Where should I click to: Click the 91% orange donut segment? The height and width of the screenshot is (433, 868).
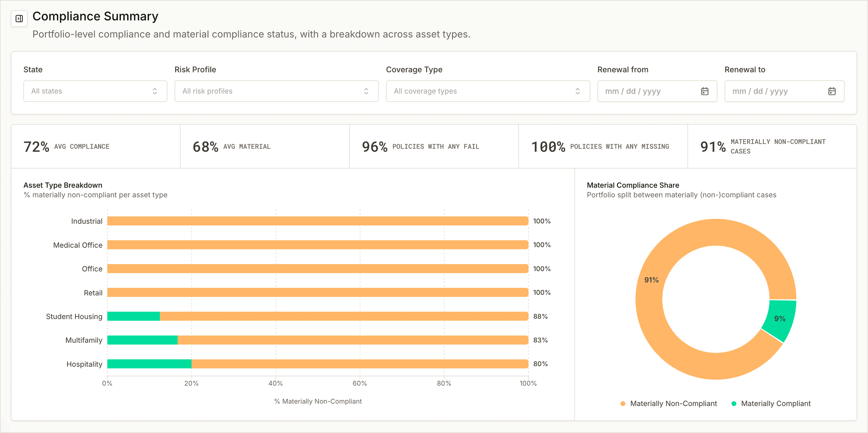pos(651,280)
